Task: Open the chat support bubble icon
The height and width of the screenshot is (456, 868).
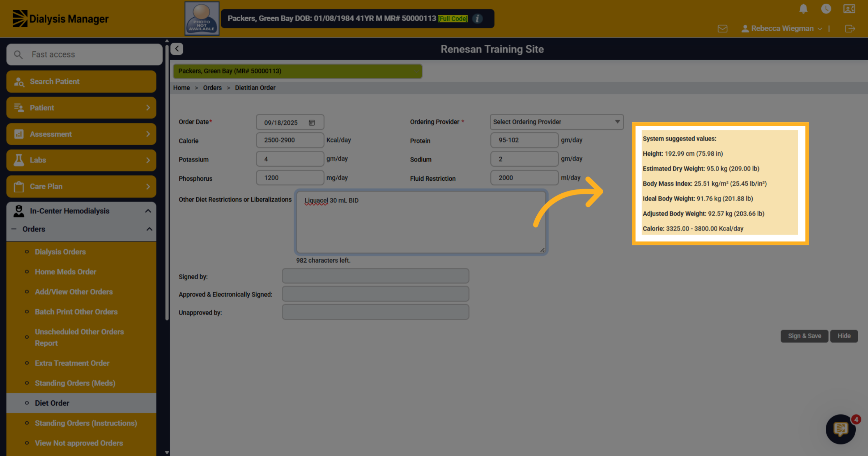Action: pos(841,429)
